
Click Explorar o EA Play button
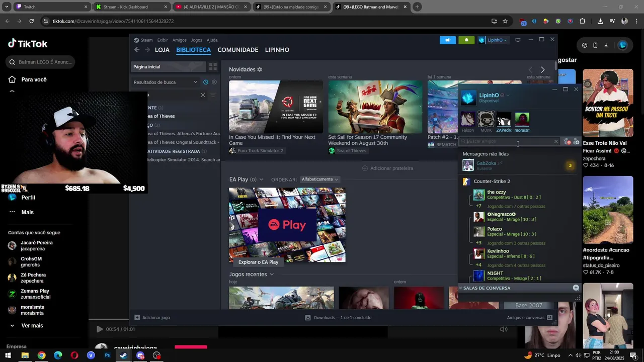pyautogui.click(x=258, y=262)
